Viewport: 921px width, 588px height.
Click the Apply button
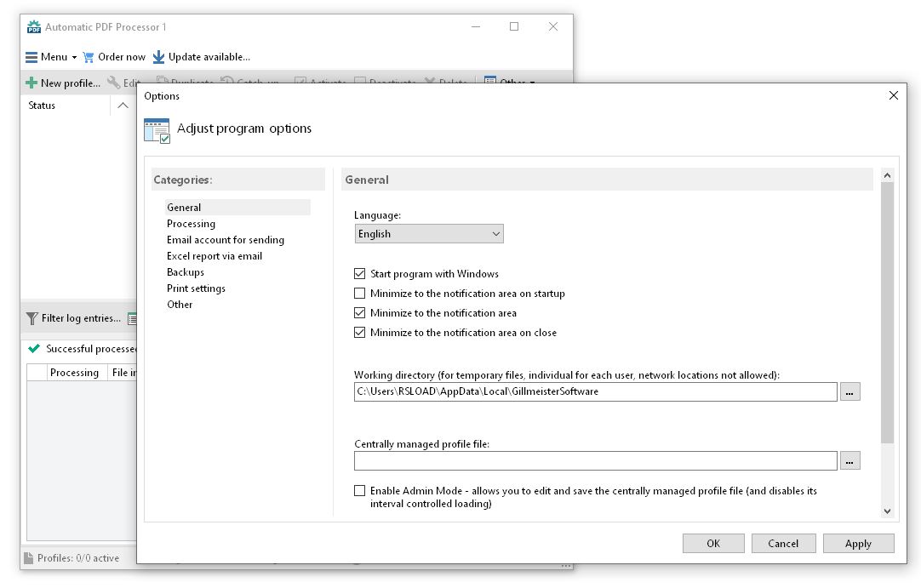[858, 543]
